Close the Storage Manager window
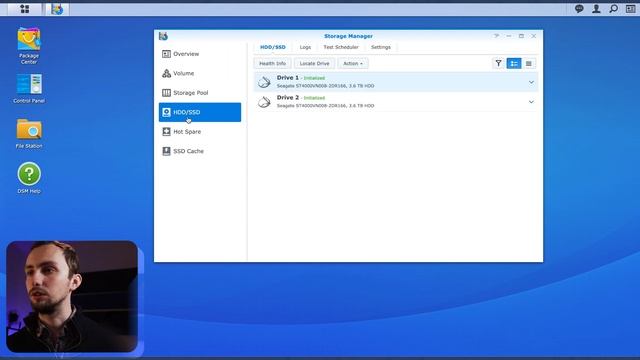This screenshot has width=640, height=360. point(533,36)
